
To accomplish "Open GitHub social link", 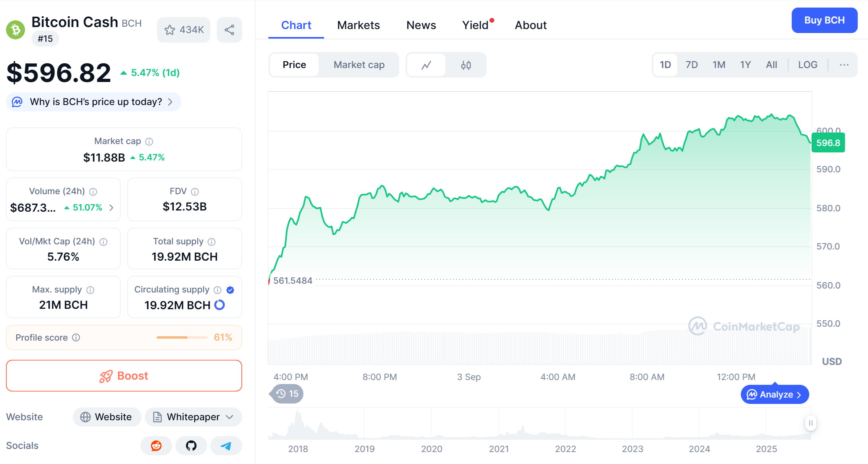I will [x=191, y=446].
